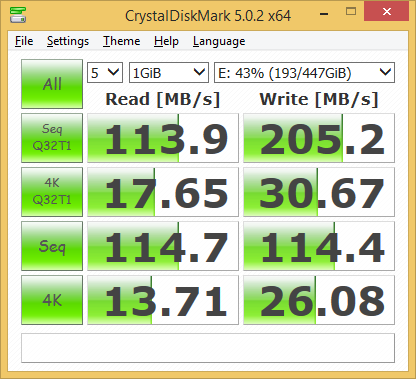
Task: Select the Seq Q32T1 read result 113.9
Action: point(163,138)
